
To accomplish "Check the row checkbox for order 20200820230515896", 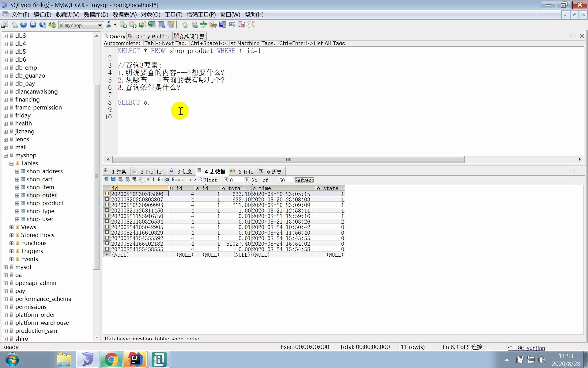I will click(x=107, y=194).
